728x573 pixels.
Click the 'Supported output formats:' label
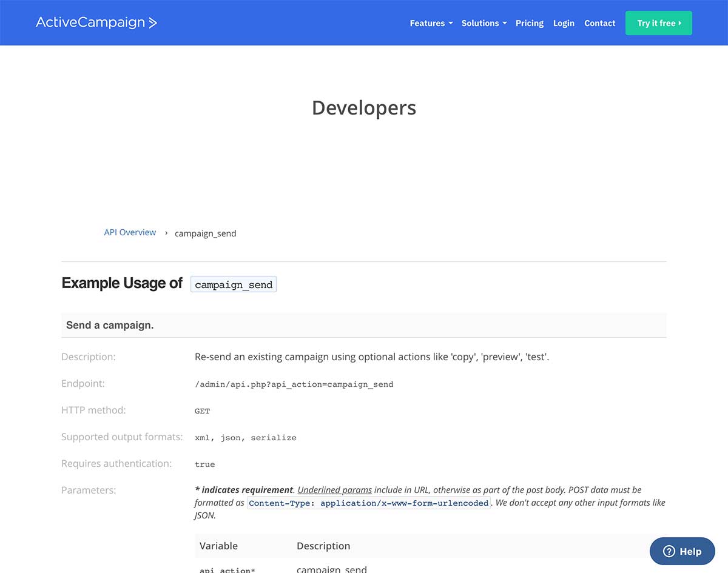pyautogui.click(x=122, y=437)
